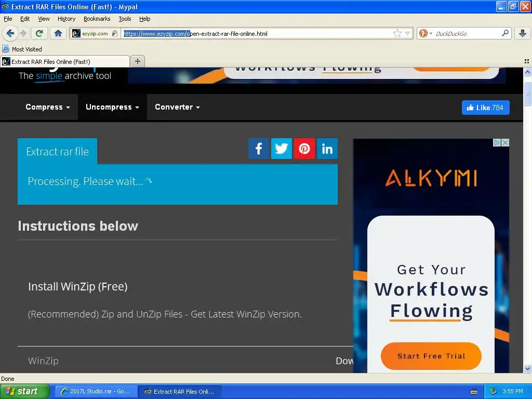Screen dimensions: 532x399
Task: Bookmark this page with the star icon
Action: point(397,34)
